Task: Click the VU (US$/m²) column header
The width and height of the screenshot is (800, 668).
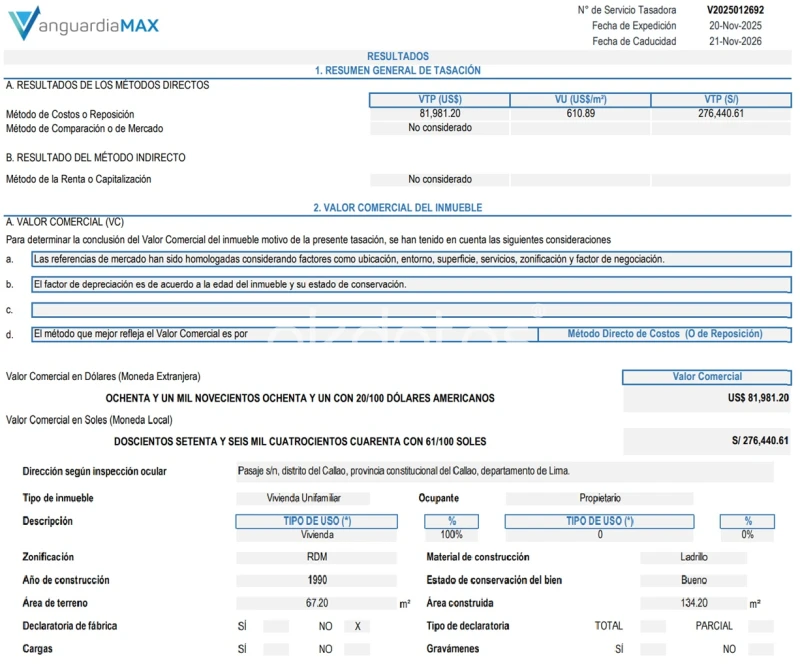Action: tap(580, 100)
